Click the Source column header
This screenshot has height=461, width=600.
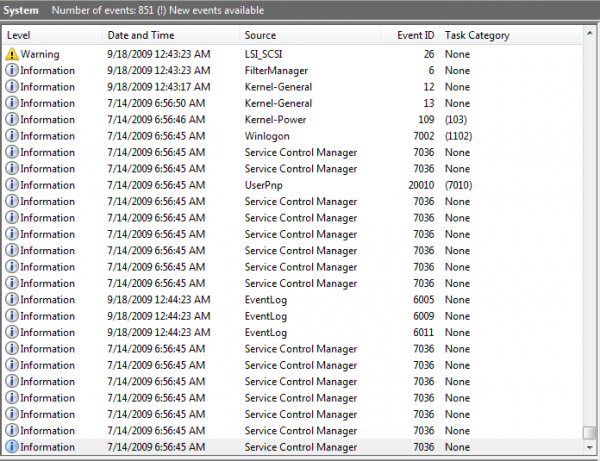310,35
